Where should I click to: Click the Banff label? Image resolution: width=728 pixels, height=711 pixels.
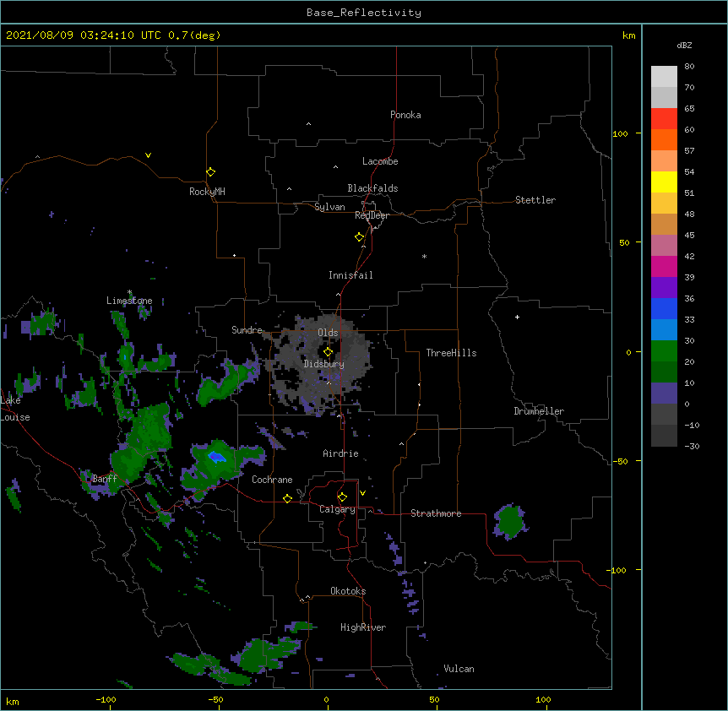click(105, 479)
